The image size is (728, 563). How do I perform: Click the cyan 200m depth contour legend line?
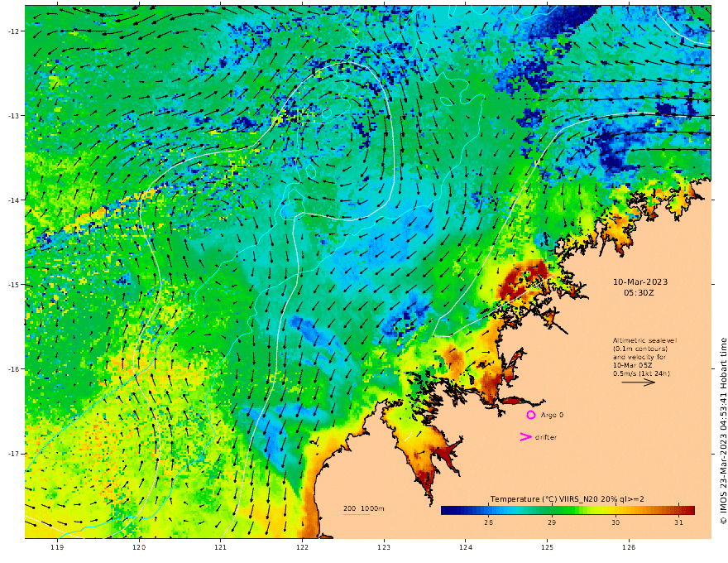click(x=356, y=514)
